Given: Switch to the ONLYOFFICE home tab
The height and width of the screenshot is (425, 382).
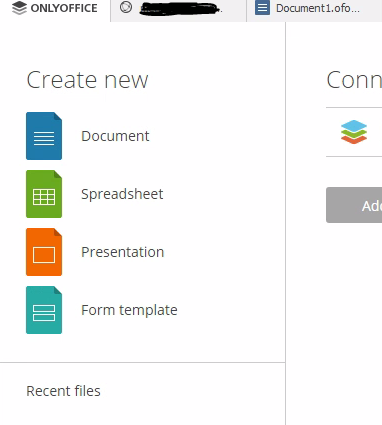Looking at the screenshot, I should tap(55, 11).
